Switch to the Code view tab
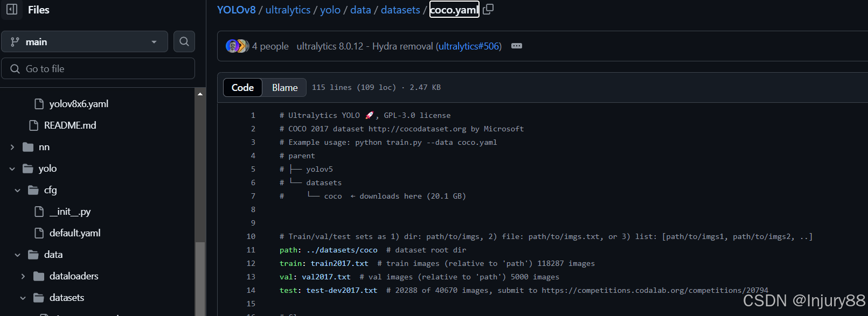Screen dimensions: 868x316 tap(242, 87)
